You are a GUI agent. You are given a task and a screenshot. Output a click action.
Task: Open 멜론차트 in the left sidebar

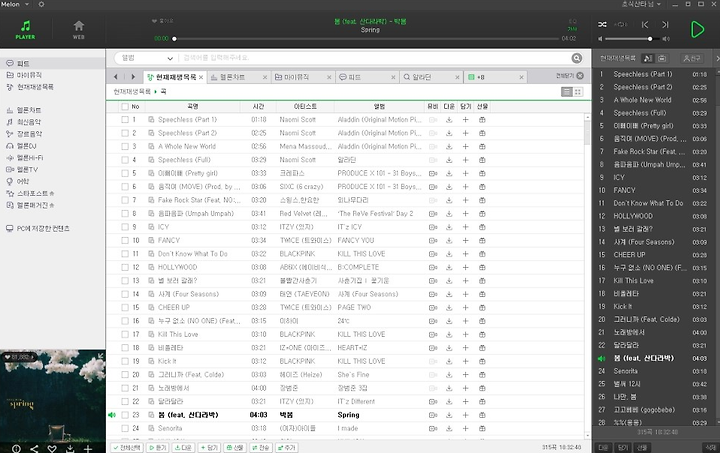[29, 110]
